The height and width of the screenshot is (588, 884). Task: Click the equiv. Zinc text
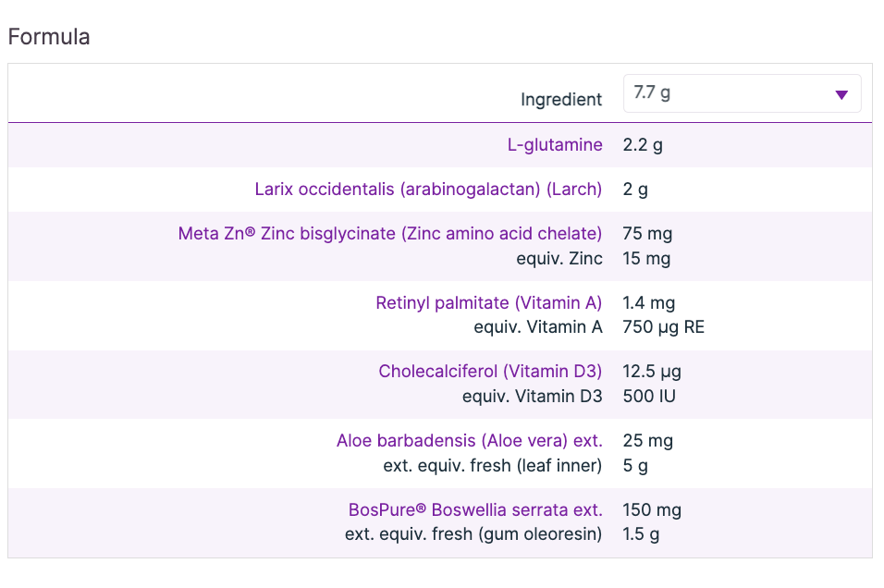point(559,258)
